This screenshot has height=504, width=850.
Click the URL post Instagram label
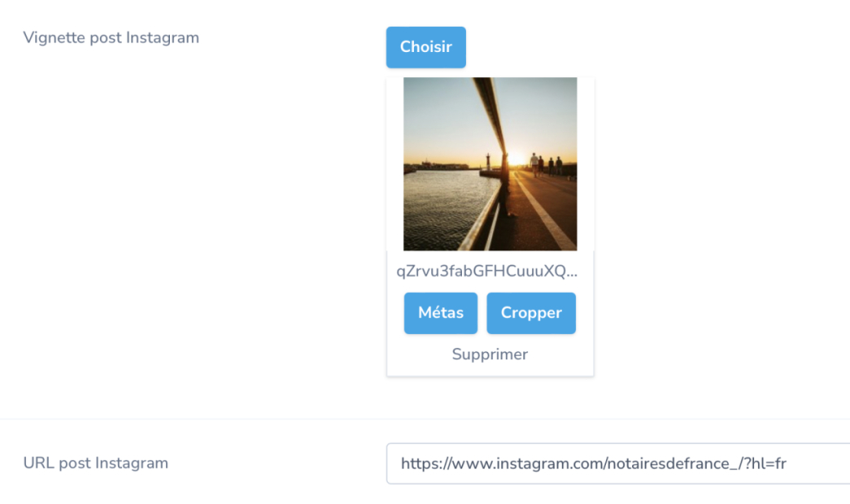[95, 463]
